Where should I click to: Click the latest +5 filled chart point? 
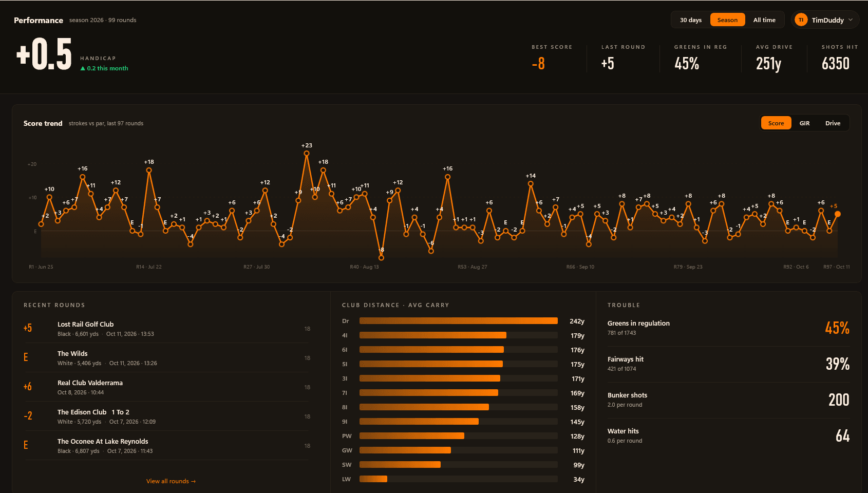pos(838,214)
